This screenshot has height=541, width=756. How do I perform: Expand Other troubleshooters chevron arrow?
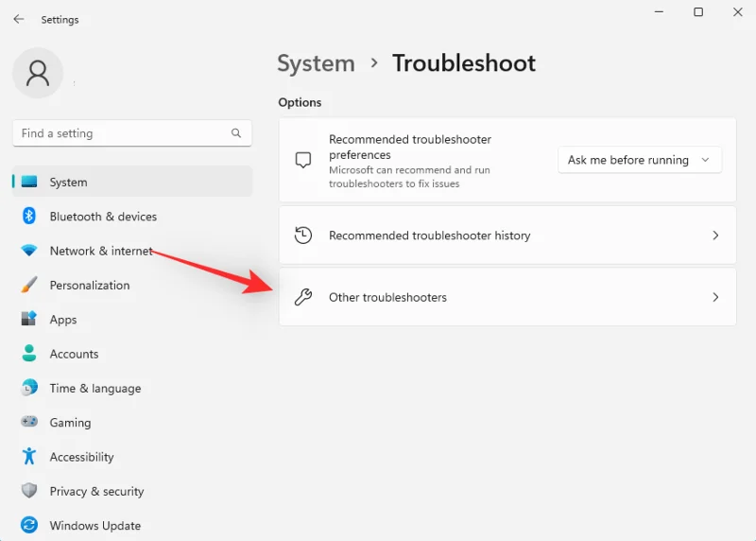click(715, 297)
